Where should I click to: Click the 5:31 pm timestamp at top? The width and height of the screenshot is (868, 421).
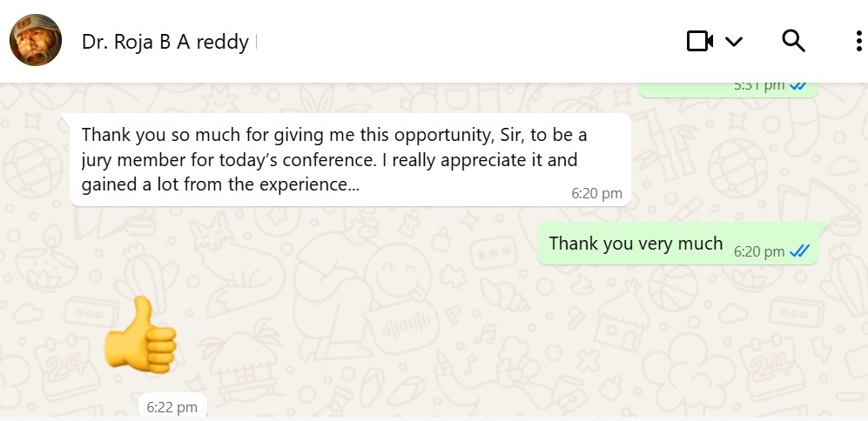[758, 86]
